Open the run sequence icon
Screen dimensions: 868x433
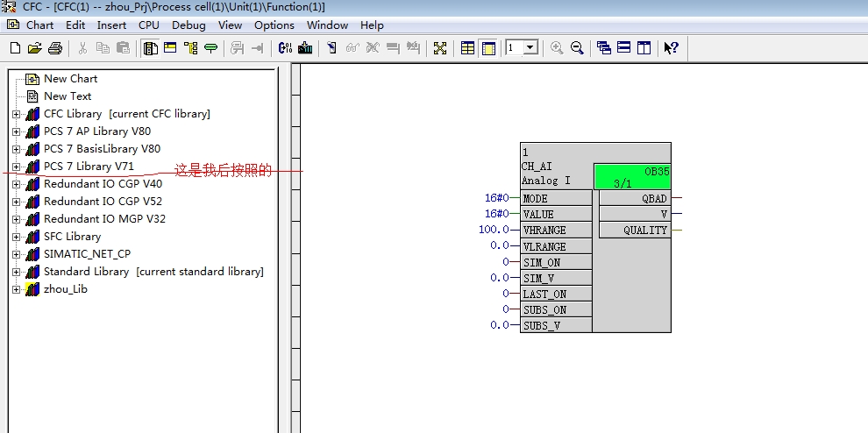tap(170, 48)
